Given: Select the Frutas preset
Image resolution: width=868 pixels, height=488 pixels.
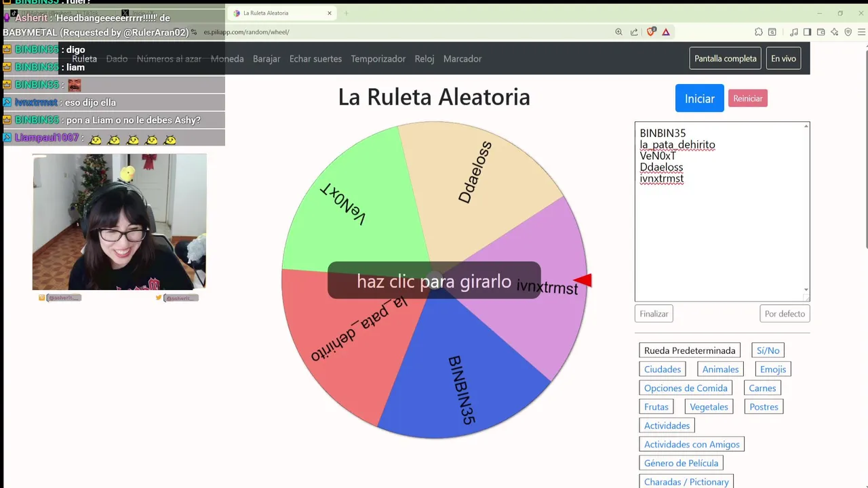Looking at the screenshot, I should pos(656,407).
